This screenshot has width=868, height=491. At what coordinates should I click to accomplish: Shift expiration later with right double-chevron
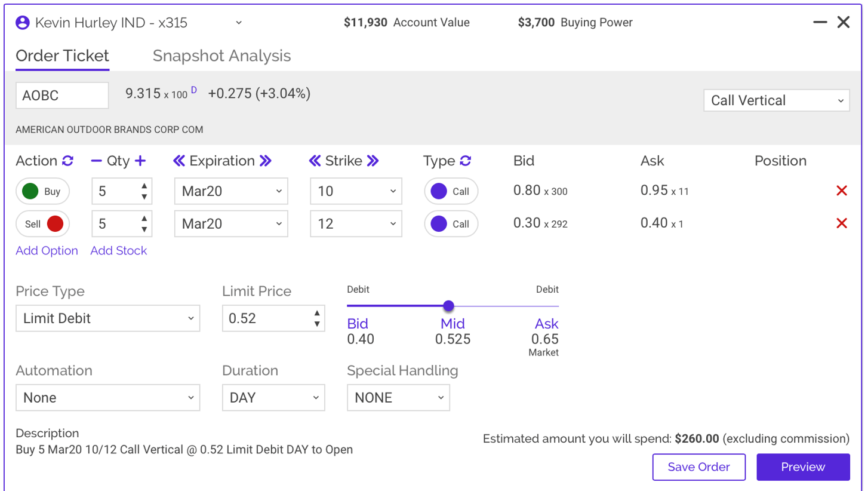click(x=266, y=161)
